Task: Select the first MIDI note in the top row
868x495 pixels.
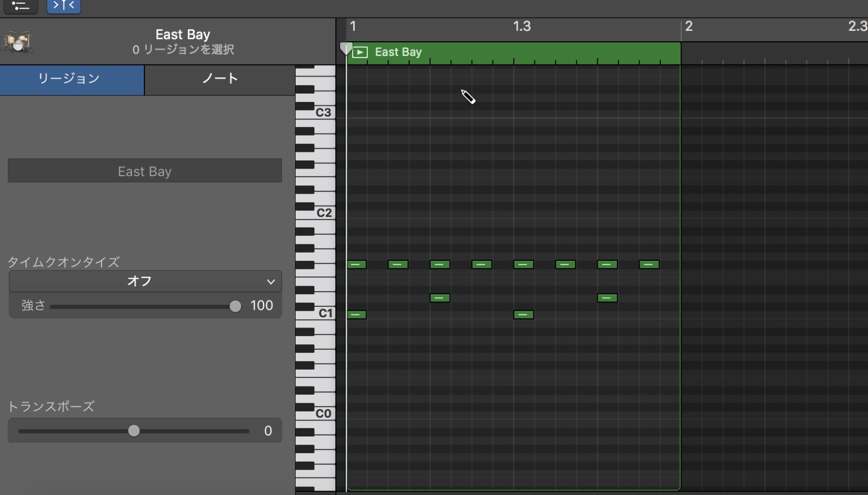Action: (357, 265)
